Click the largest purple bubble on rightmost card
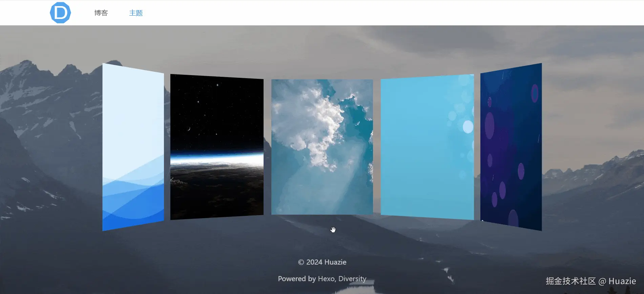The height and width of the screenshot is (294, 644). pos(489,125)
